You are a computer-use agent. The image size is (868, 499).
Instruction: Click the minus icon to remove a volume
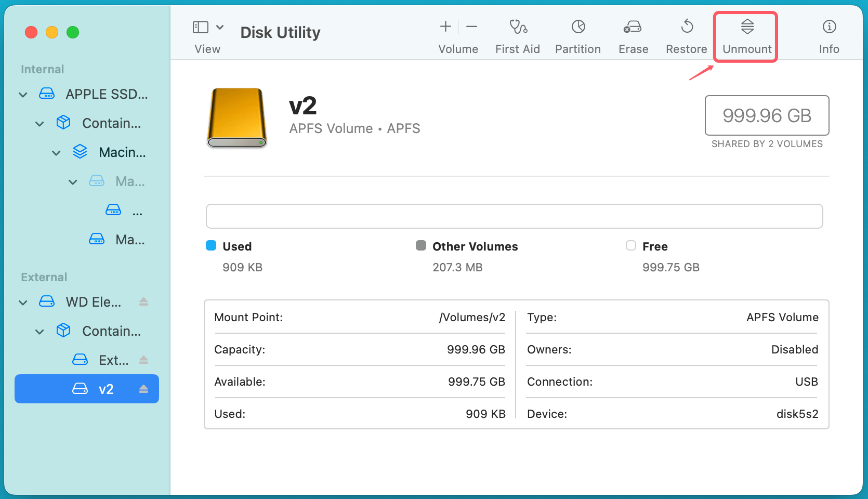(471, 26)
